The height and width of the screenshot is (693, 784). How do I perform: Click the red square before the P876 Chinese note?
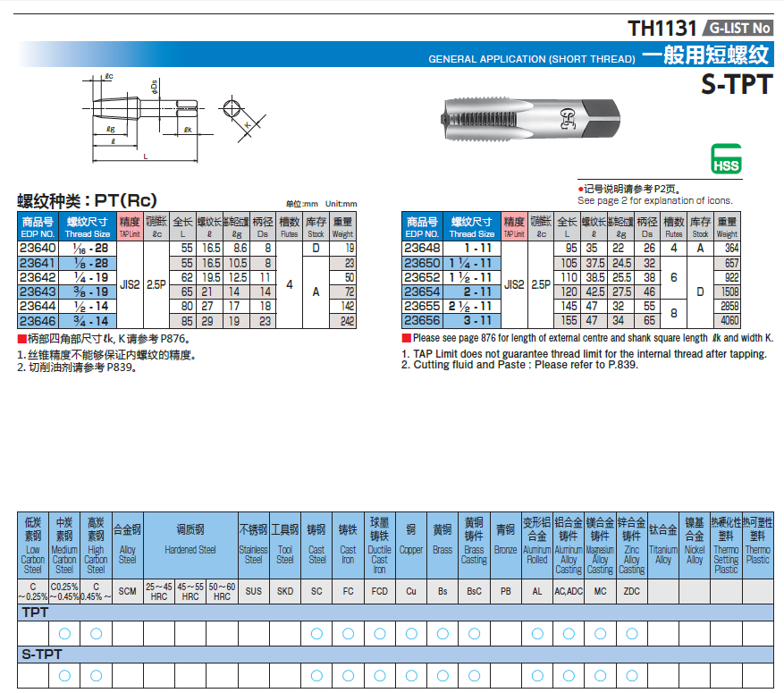click(x=21, y=339)
